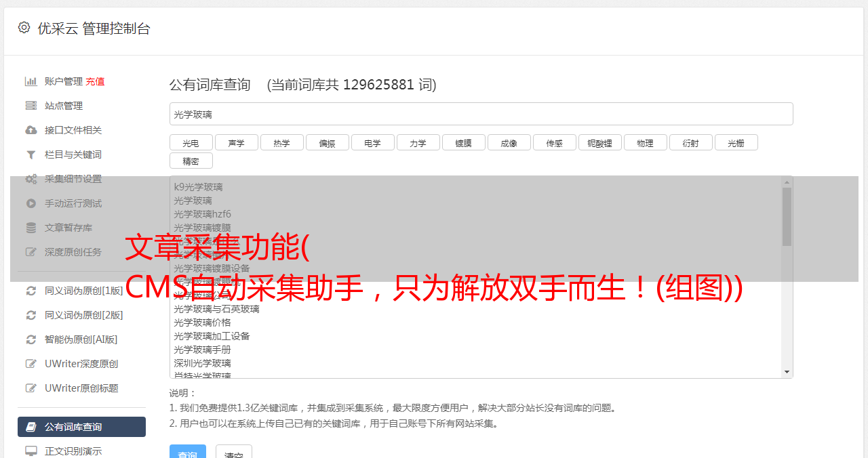The image size is (868, 458).
Task: Pick the 衍射 keyword tag
Action: 691,142
